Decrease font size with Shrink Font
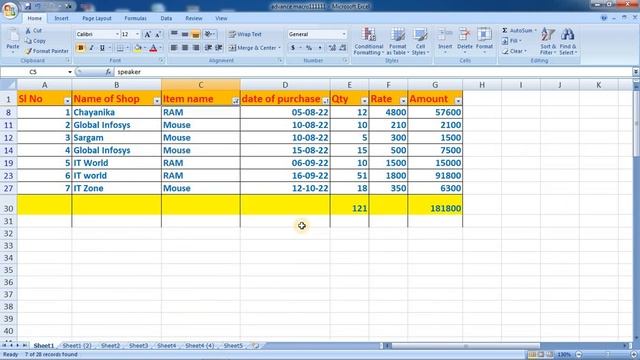The image size is (640, 360). [158, 35]
